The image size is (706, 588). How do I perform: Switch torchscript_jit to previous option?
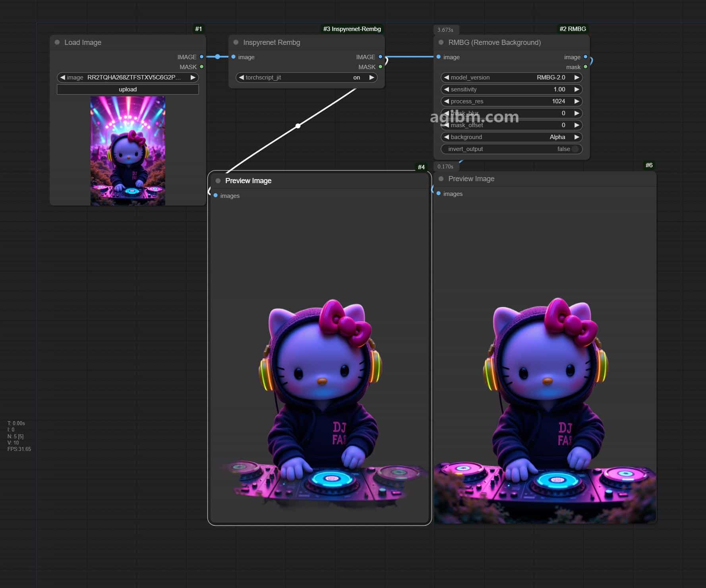(242, 77)
